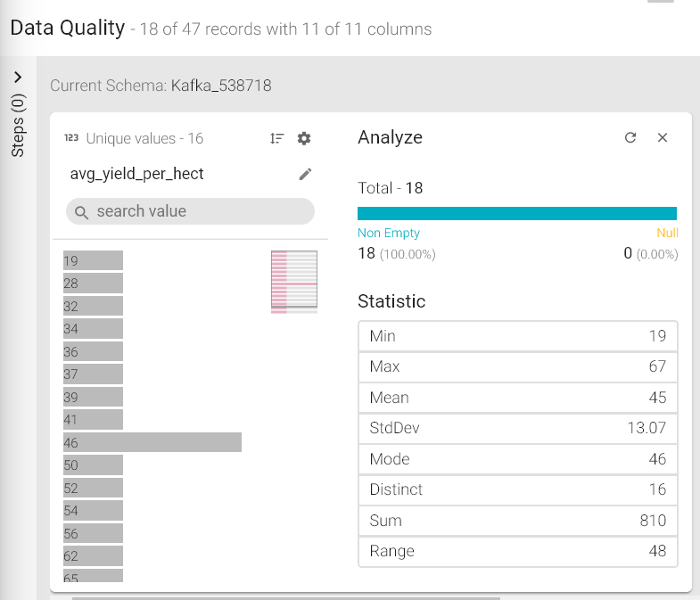The image size is (700, 600).
Task: Open column settings gear icon
Action: click(x=304, y=138)
